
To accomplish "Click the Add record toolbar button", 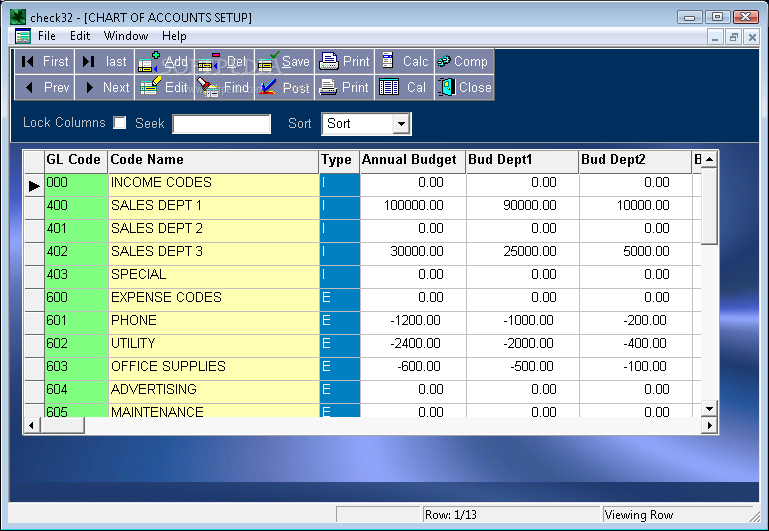I will coord(164,62).
